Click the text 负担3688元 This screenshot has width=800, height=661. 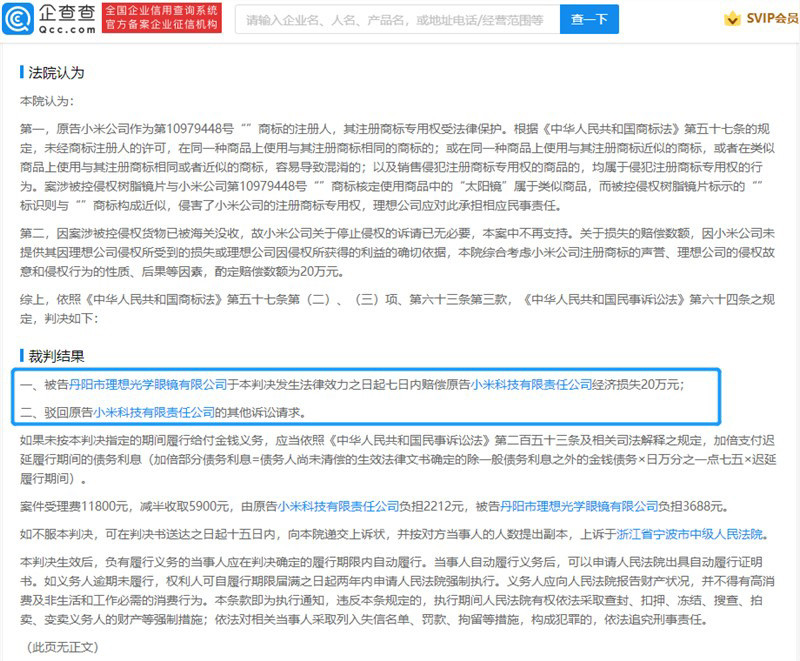click(691, 506)
